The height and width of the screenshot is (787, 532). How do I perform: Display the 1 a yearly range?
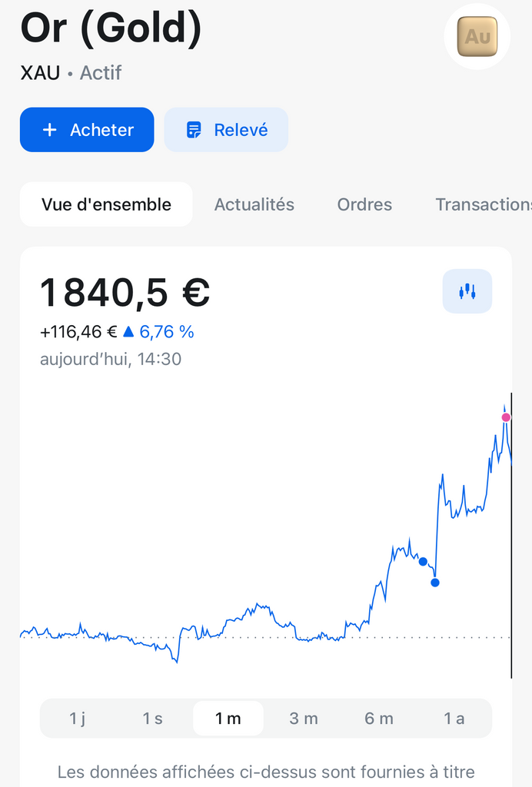tap(454, 719)
